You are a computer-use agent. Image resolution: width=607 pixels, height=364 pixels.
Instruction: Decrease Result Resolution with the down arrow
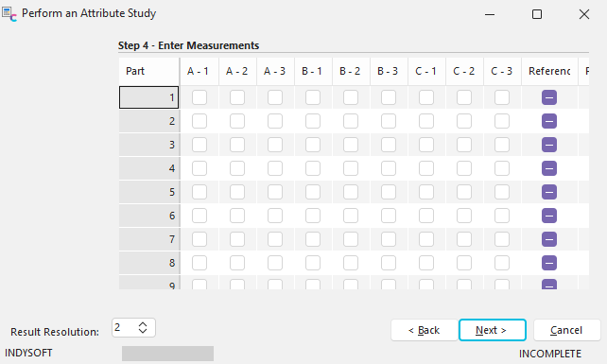(143, 331)
